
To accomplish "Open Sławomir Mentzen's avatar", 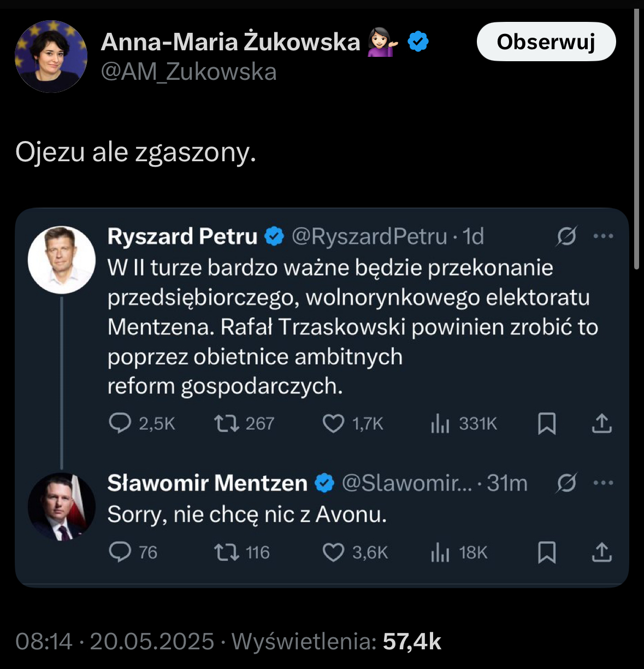I will tap(62, 507).
